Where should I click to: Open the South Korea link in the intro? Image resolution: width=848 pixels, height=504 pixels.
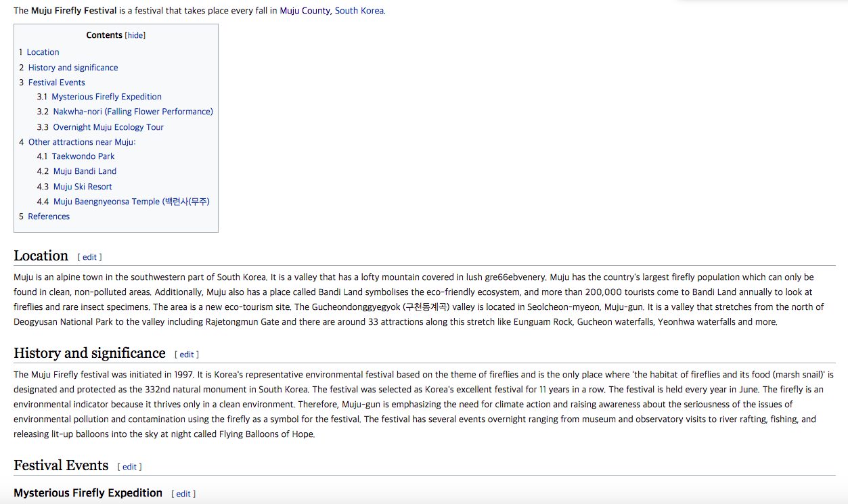(x=359, y=11)
